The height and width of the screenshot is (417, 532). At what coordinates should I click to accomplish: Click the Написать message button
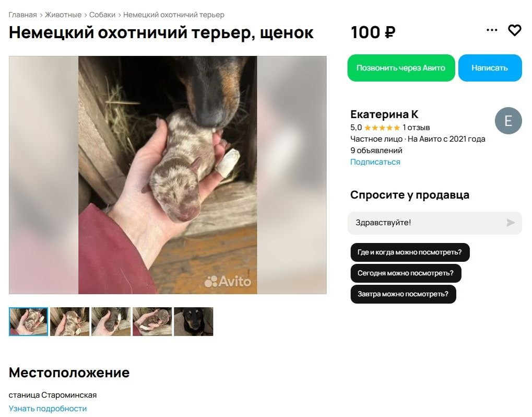pyautogui.click(x=490, y=68)
